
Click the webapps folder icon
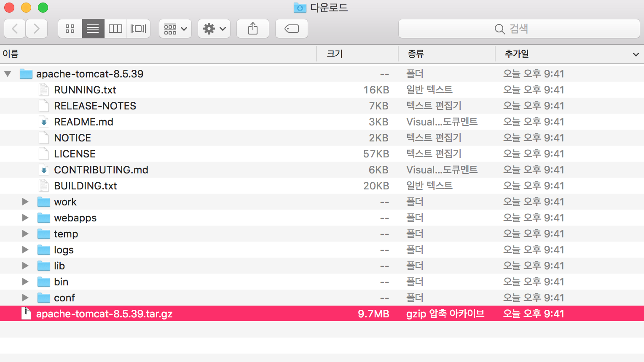pos(44,218)
